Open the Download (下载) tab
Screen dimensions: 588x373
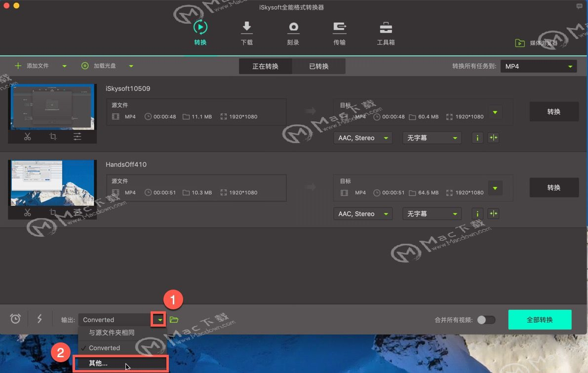pyautogui.click(x=246, y=33)
